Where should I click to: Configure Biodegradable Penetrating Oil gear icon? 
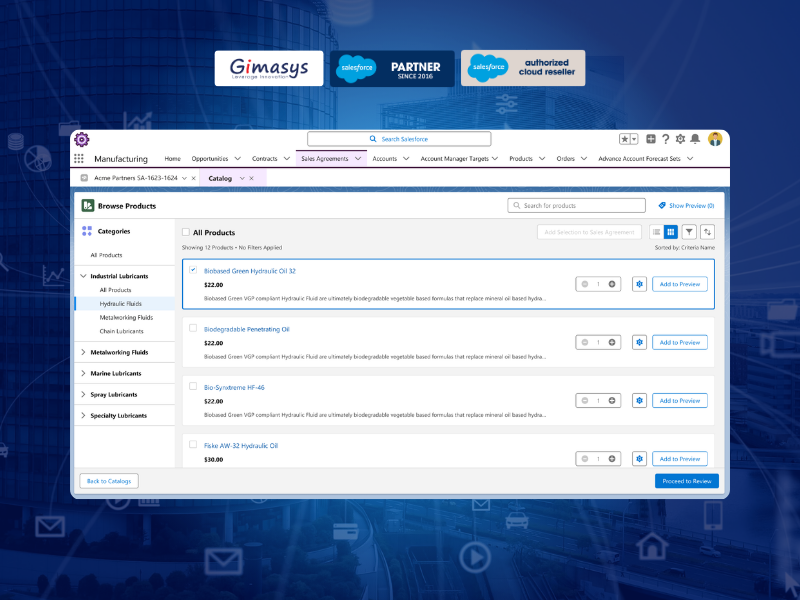click(x=639, y=342)
